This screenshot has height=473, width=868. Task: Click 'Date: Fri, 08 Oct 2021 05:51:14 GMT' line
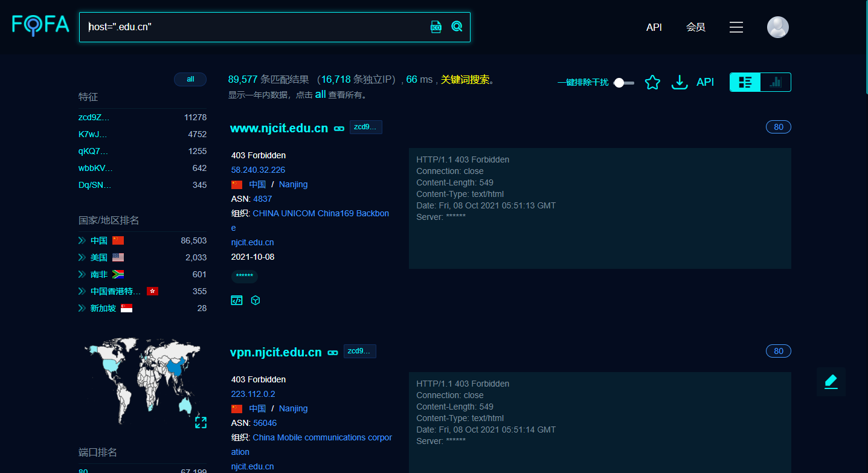pyautogui.click(x=486, y=430)
